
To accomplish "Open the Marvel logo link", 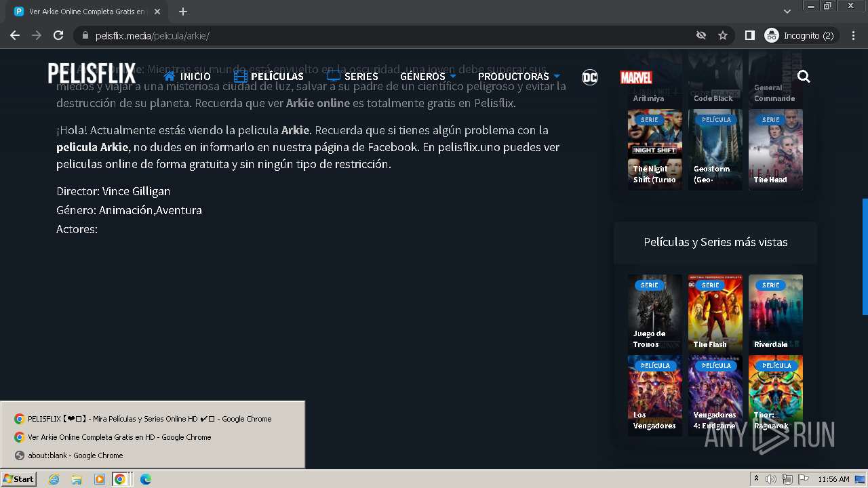I will click(x=636, y=77).
